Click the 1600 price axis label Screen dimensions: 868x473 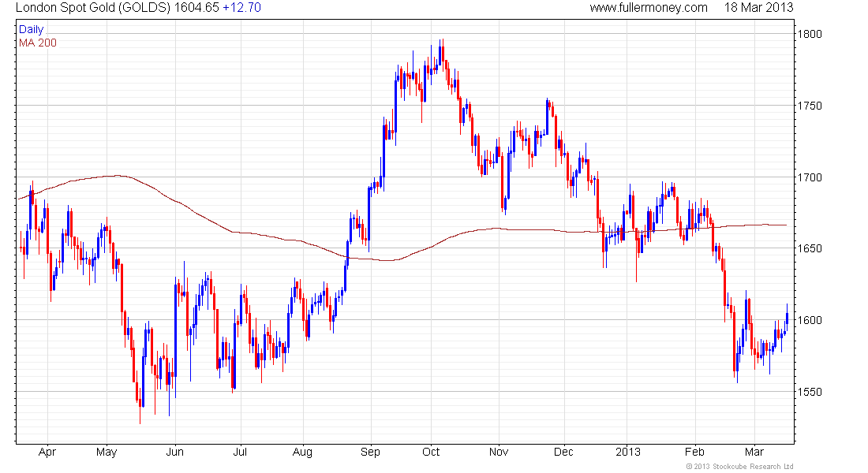coord(810,320)
